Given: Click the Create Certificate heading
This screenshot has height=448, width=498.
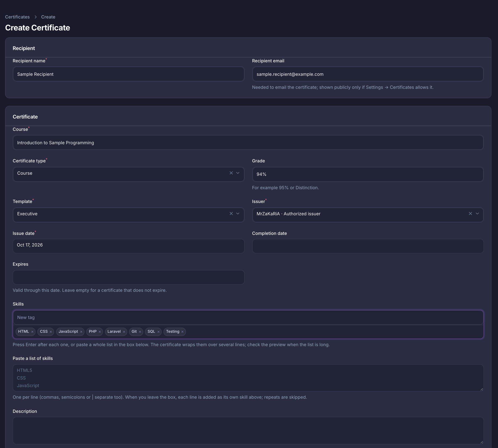Looking at the screenshot, I should (38, 28).
